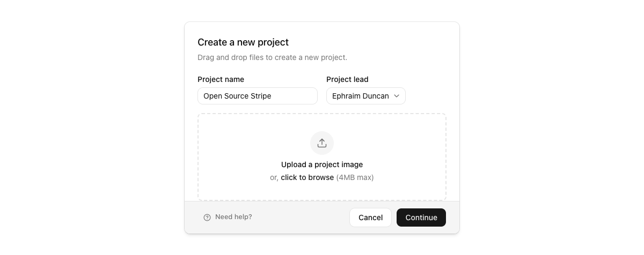Click the 'Create a new project' heading
Viewport: 644px width, 255px height.
pyautogui.click(x=243, y=42)
